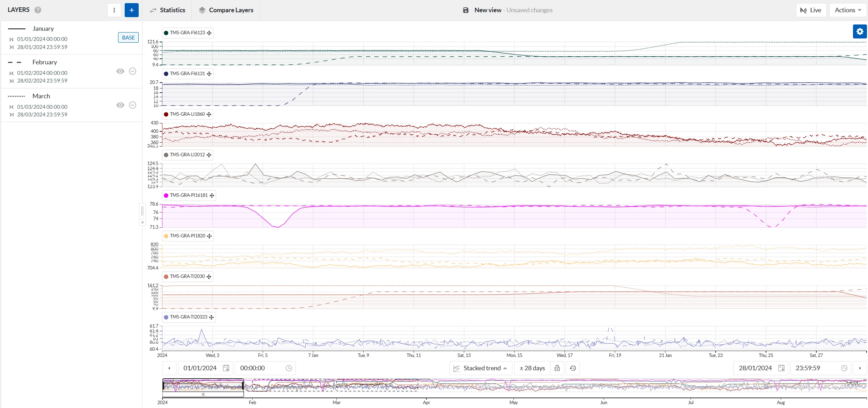Click the blue add layer plus button
The width and height of the screenshot is (868, 408).
(131, 10)
